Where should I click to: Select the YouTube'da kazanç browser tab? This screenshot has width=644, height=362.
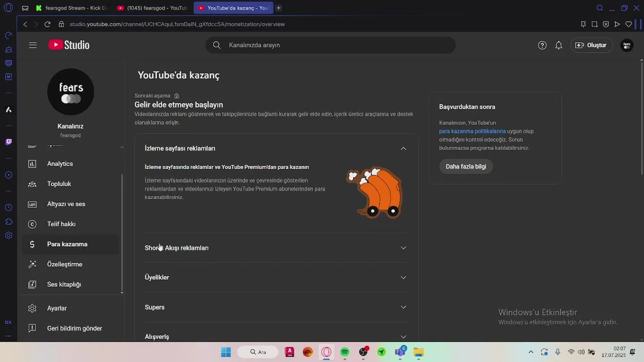pos(233,8)
